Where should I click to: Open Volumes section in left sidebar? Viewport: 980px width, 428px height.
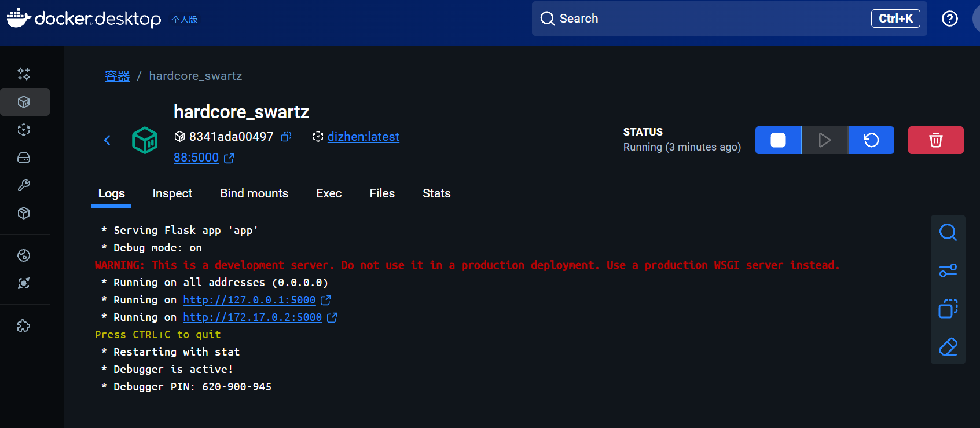[24, 158]
